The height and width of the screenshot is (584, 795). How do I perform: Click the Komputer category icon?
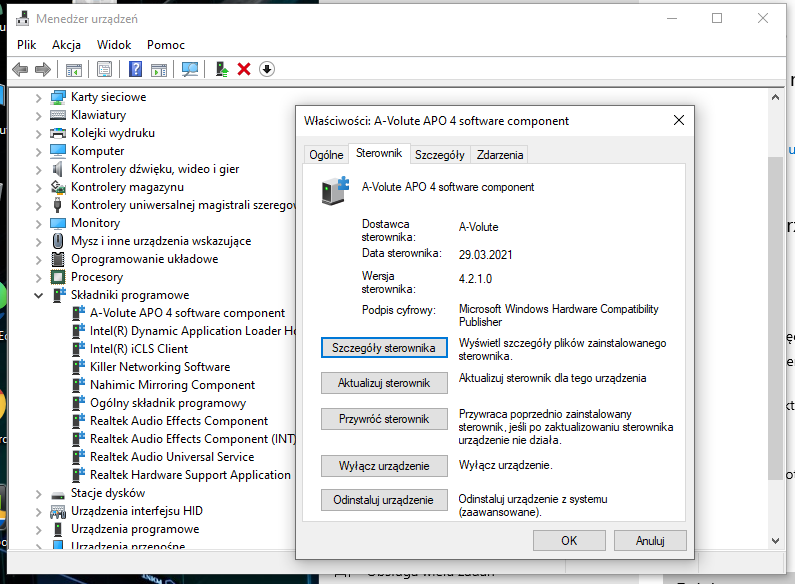(58, 151)
